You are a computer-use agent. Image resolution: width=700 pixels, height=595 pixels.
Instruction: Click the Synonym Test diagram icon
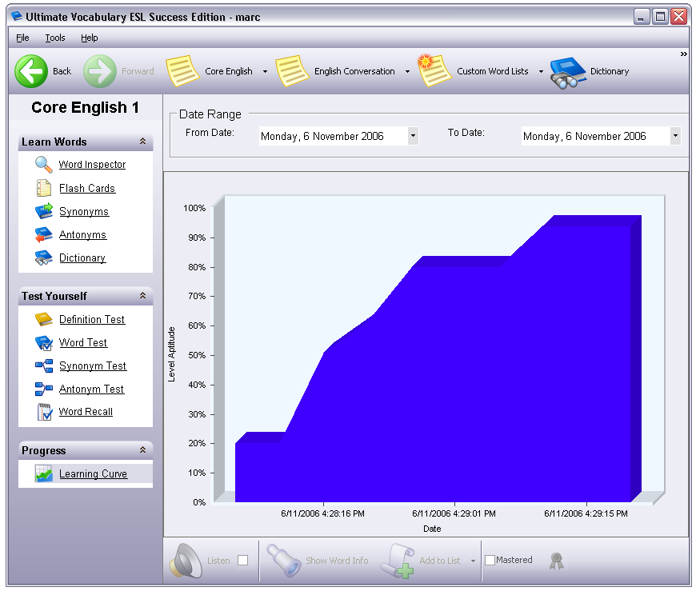pyautogui.click(x=44, y=366)
